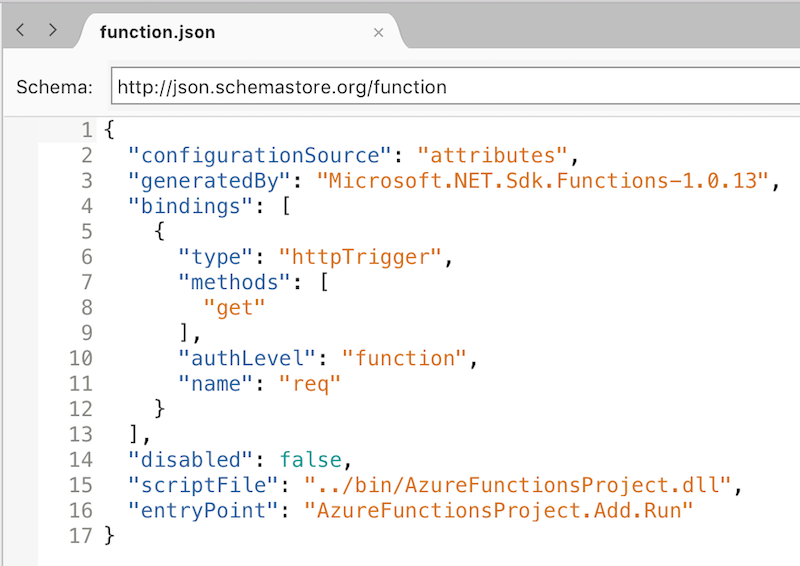The image size is (800, 566).
Task: Click the "../bin/AzureFunctionsProject.dll" string
Action: tap(517, 485)
